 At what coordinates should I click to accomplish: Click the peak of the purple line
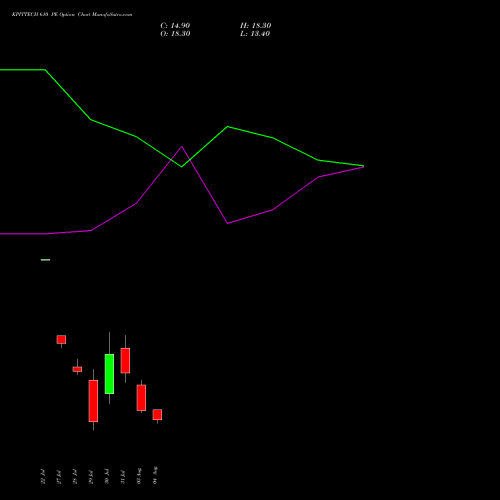click(182, 146)
